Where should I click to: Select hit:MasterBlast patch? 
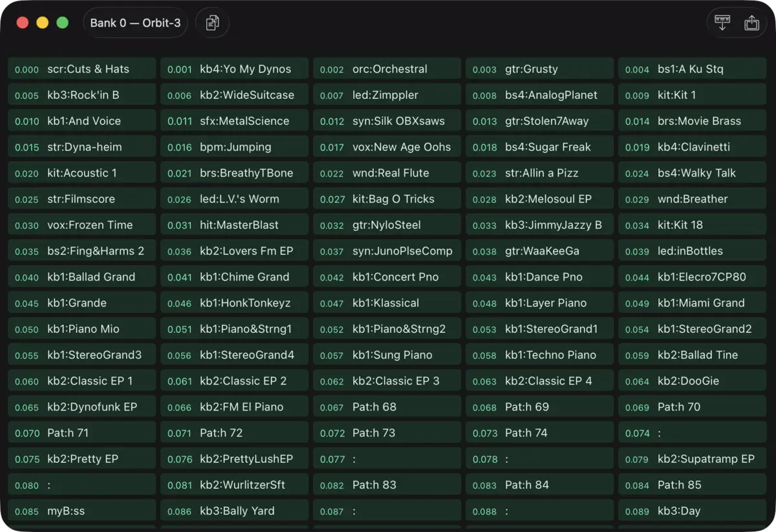click(x=235, y=225)
